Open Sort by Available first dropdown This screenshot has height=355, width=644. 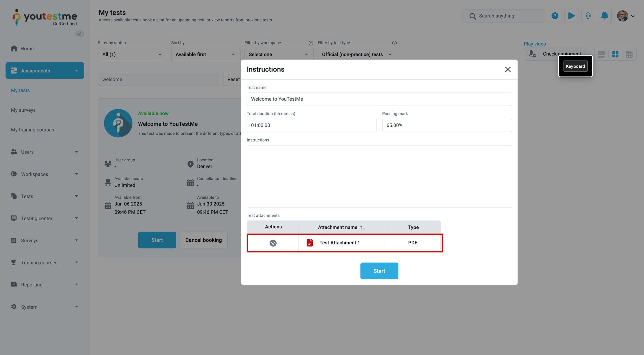point(206,54)
